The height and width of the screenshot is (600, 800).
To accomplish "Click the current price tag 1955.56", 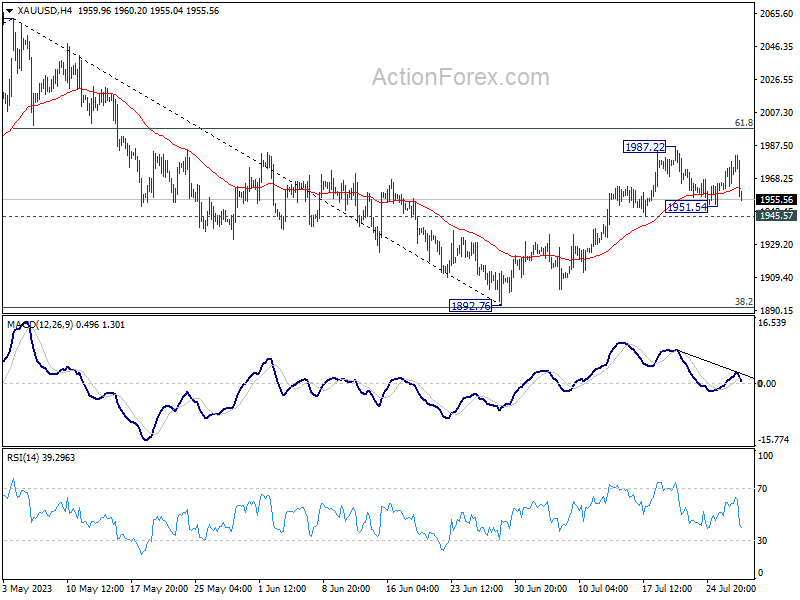I will pyautogui.click(x=776, y=199).
